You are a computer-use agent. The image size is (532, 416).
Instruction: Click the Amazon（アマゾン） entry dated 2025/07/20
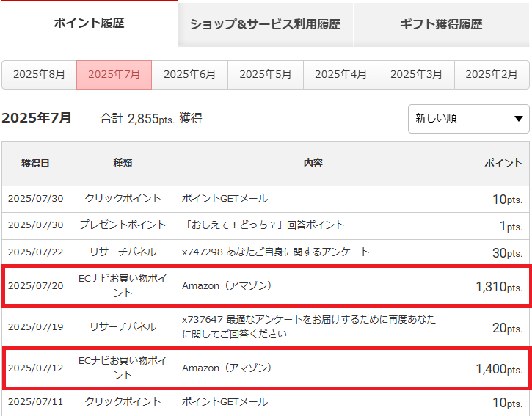[x=227, y=286]
